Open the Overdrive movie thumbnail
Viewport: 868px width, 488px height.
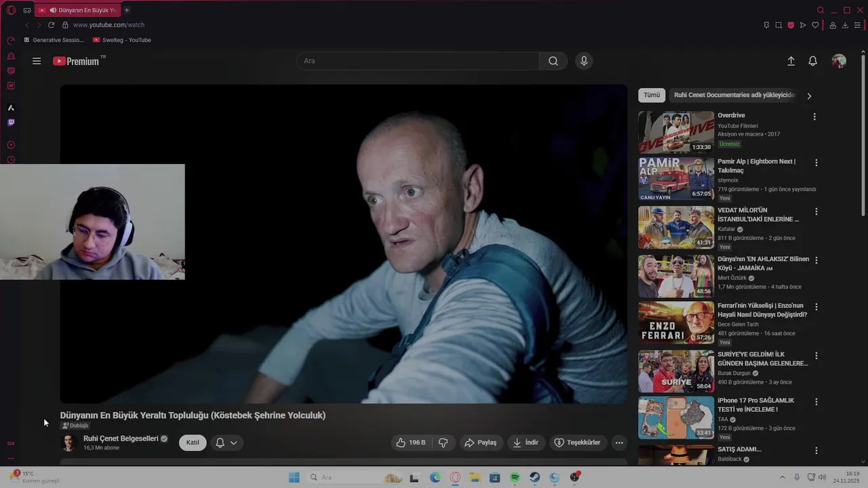676,132
